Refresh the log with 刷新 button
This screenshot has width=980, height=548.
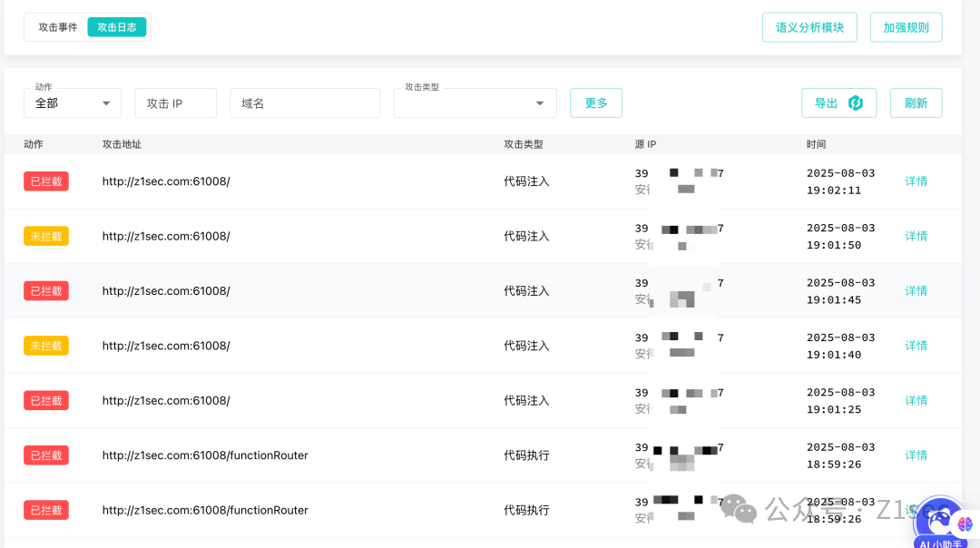(x=916, y=103)
